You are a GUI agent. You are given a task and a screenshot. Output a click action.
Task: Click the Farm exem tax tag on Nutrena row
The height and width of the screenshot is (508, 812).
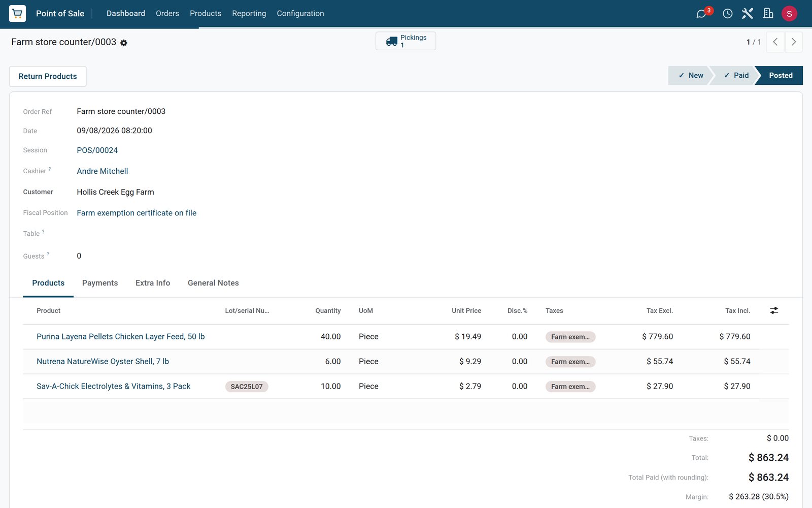(x=570, y=362)
